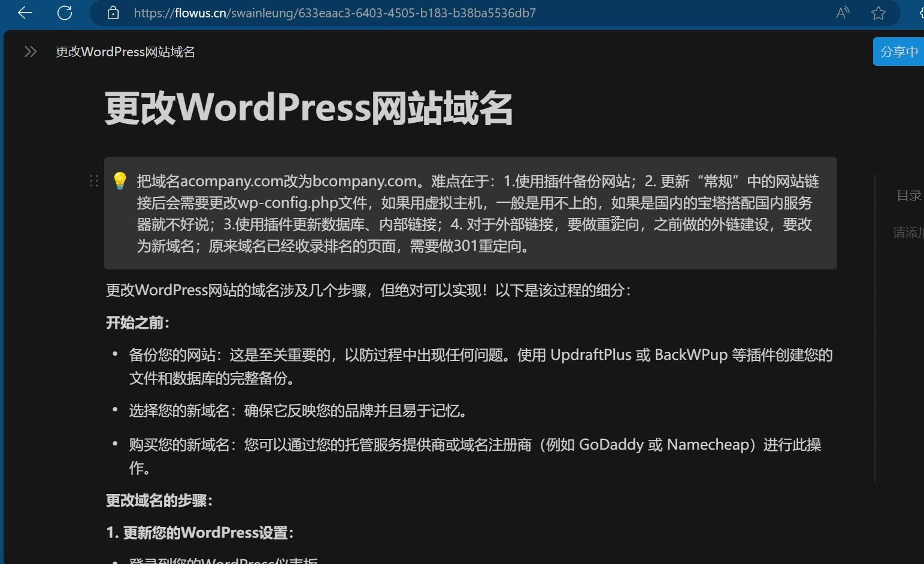Click heading 1. 更新您的WordPress设置:
The width and height of the screenshot is (924, 564).
[200, 532]
